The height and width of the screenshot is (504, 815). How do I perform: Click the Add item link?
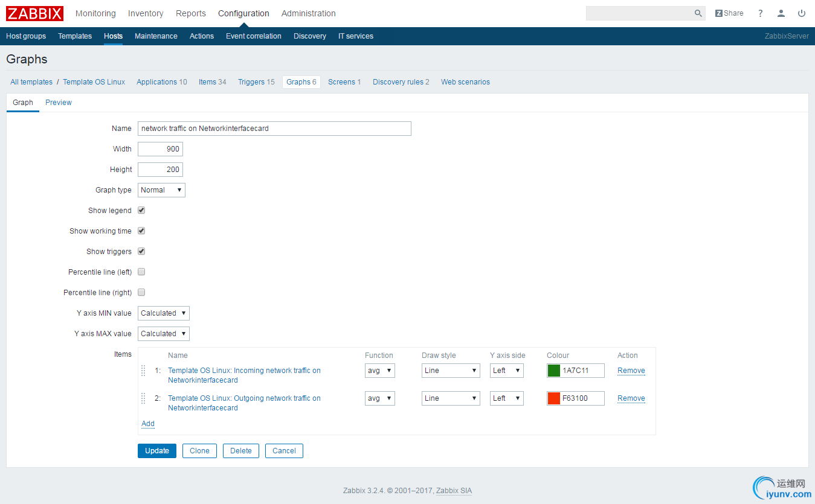(148, 424)
